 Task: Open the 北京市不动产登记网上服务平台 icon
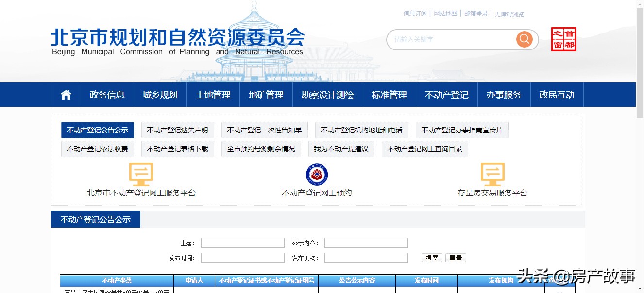click(x=141, y=175)
